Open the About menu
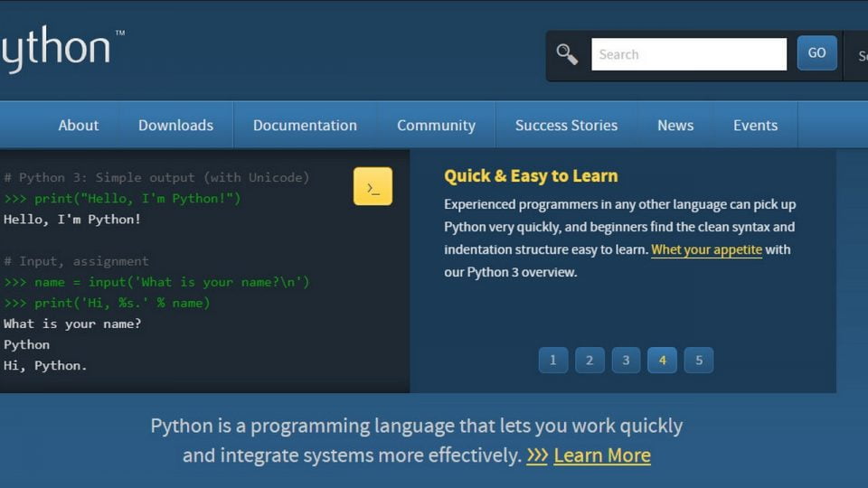868x488 pixels. tap(78, 126)
